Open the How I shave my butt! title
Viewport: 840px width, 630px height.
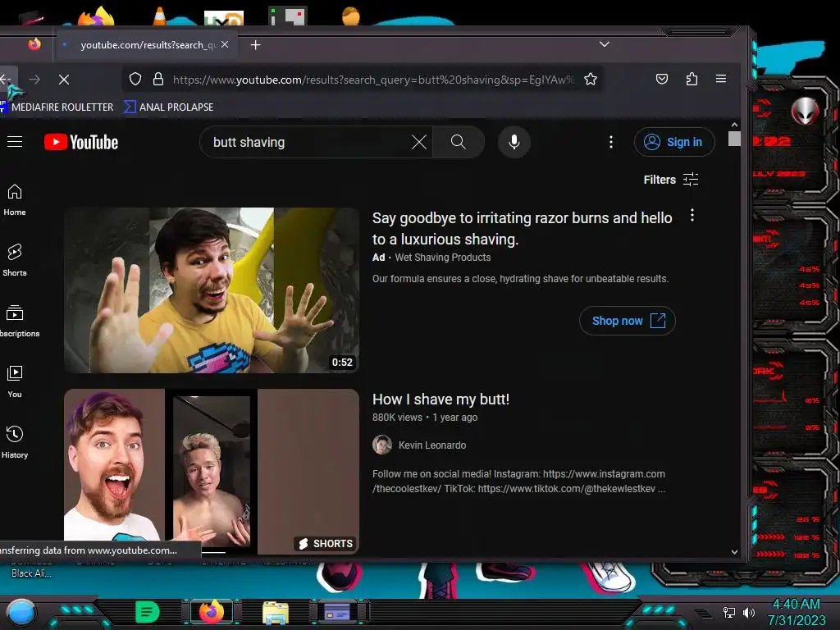[441, 399]
